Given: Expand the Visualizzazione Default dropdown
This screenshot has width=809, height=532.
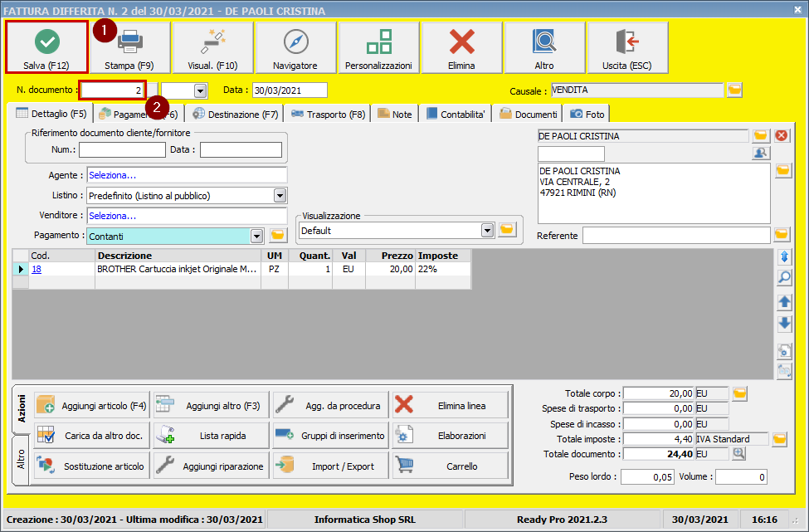Looking at the screenshot, I should tap(488, 230).
